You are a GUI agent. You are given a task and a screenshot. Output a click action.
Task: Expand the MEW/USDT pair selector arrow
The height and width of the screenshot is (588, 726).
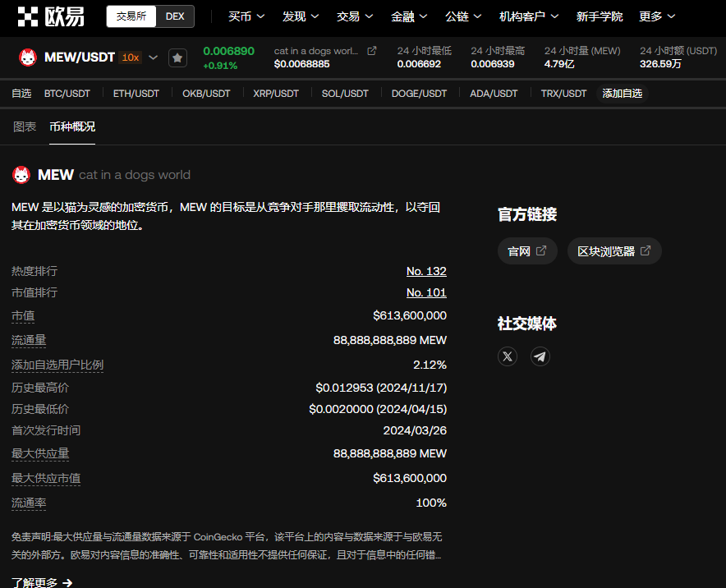(x=154, y=57)
